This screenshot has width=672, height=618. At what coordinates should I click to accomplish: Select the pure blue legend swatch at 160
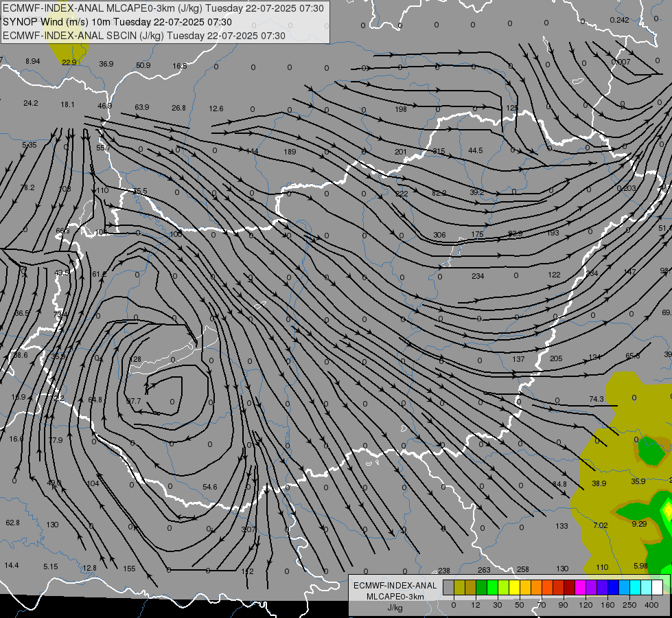[x=614, y=587]
